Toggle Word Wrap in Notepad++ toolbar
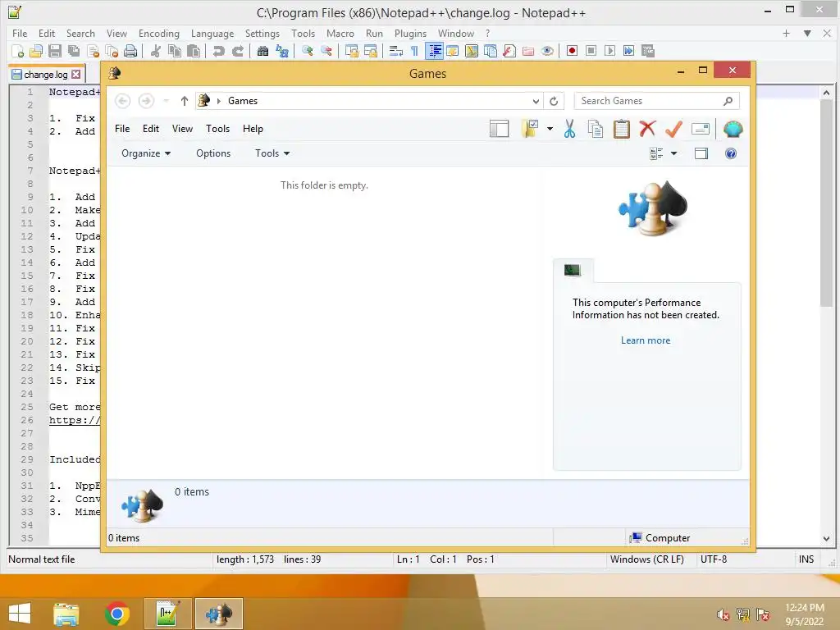840x630 pixels. 396,51
